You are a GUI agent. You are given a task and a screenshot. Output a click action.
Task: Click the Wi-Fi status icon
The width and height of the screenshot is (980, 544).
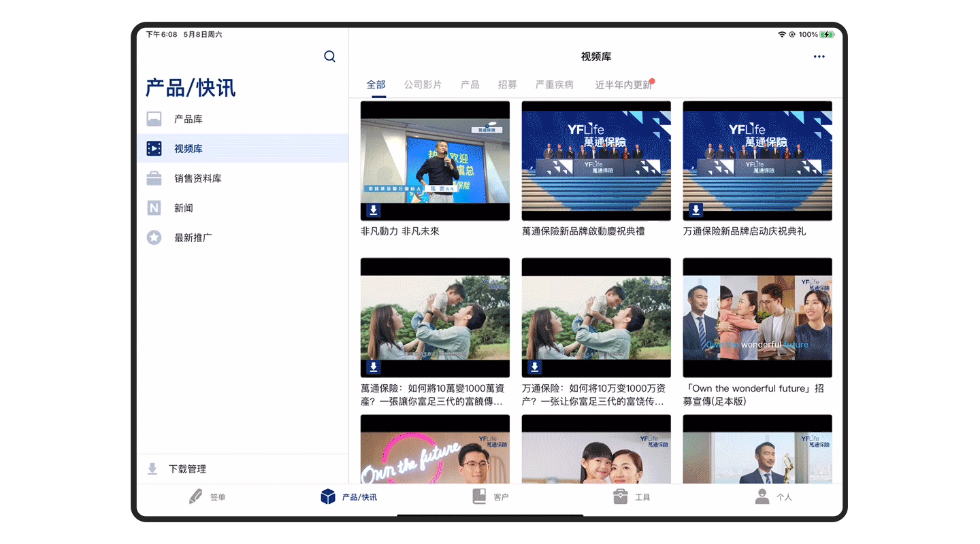(x=782, y=34)
